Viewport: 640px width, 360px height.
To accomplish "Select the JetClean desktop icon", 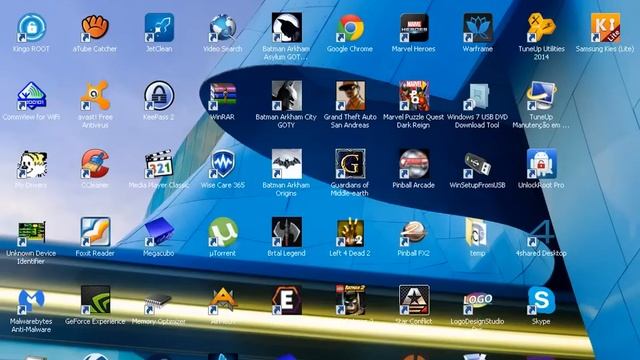I will click(159, 28).
